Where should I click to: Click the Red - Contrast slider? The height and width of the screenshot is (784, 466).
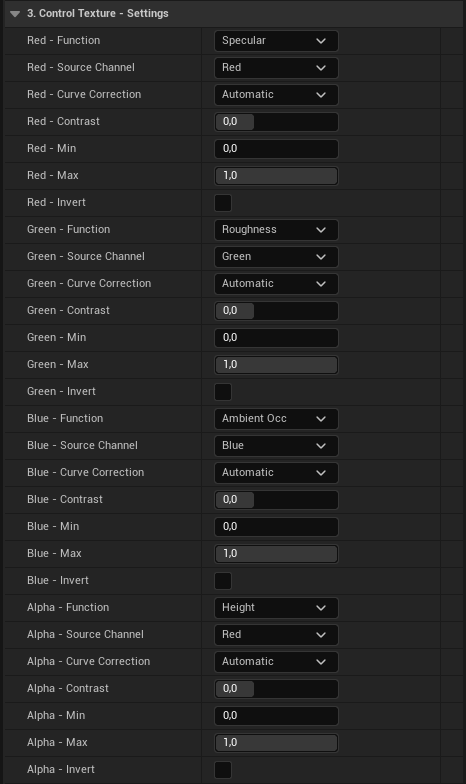(276, 122)
